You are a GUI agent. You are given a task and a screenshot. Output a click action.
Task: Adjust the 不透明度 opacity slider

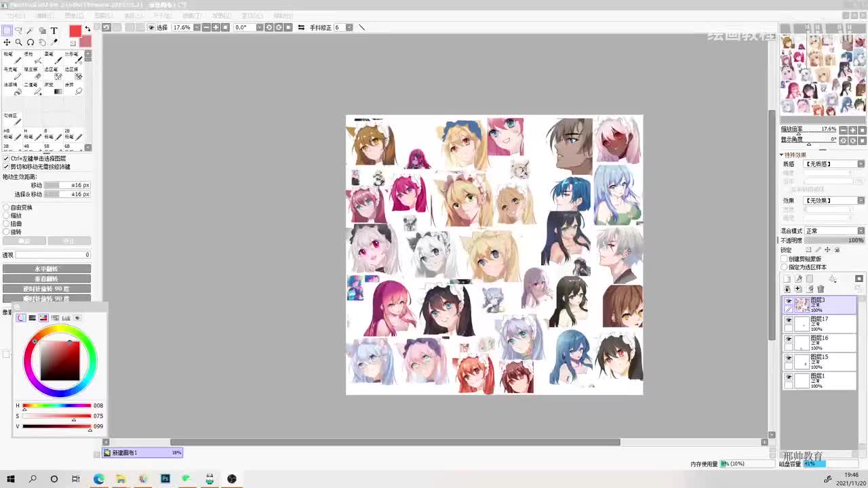point(834,241)
